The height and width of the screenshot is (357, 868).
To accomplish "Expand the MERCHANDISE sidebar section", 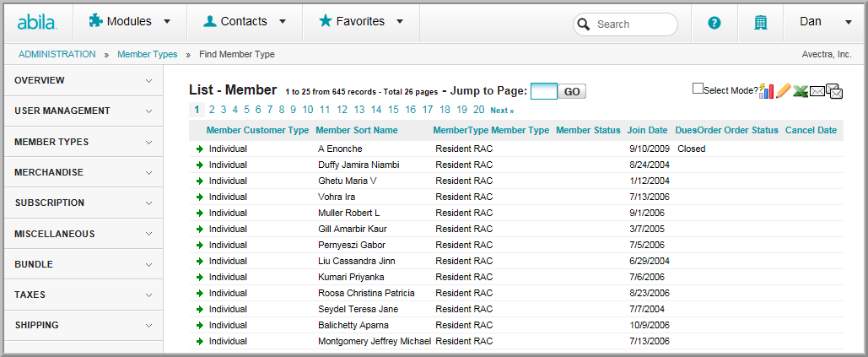I will pyautogui.click(x=83, y=172).
